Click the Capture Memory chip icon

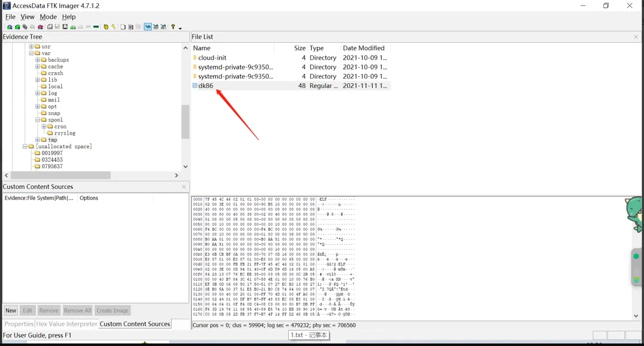click(96, 27)
